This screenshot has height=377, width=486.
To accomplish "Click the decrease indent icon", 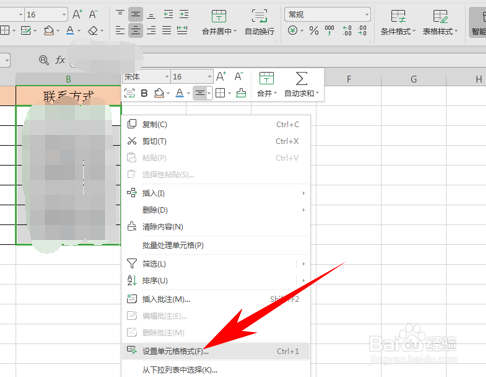I will pos(168,14).
